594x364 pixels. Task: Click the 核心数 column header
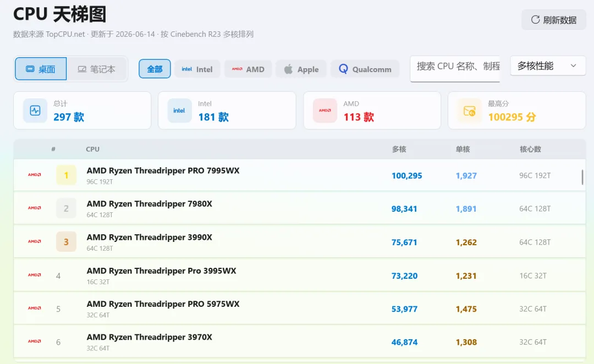tap(530, 149)
